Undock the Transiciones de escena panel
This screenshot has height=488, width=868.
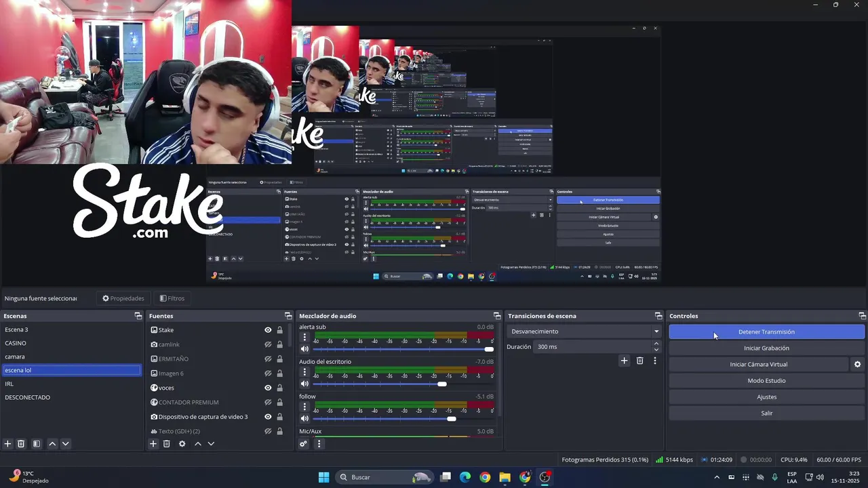(658, 316)
